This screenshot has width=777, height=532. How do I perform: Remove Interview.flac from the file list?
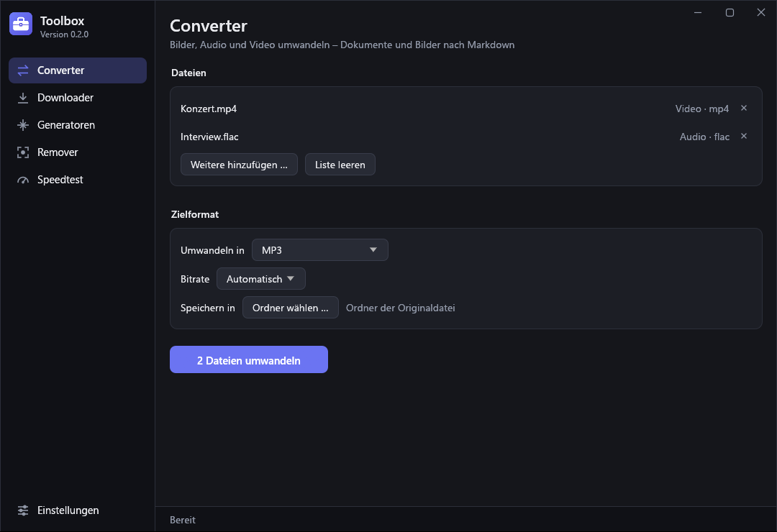(x=744, y=136)
